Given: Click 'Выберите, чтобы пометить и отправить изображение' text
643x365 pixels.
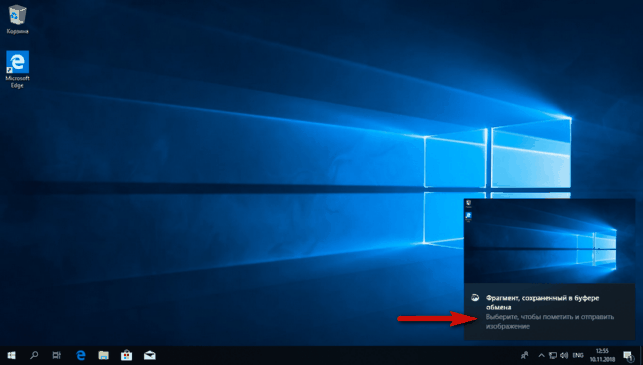Looking at the screenshot, I should coord(550,322).
